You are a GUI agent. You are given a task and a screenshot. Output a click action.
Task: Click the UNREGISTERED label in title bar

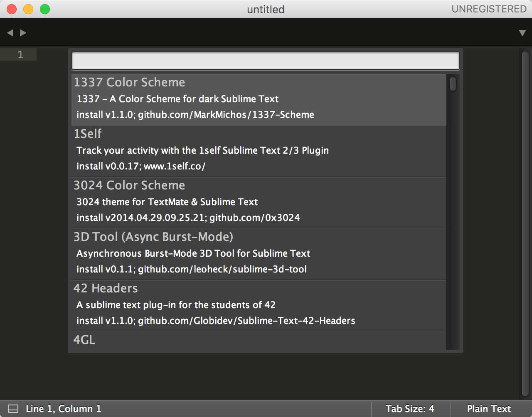point(489,9)
